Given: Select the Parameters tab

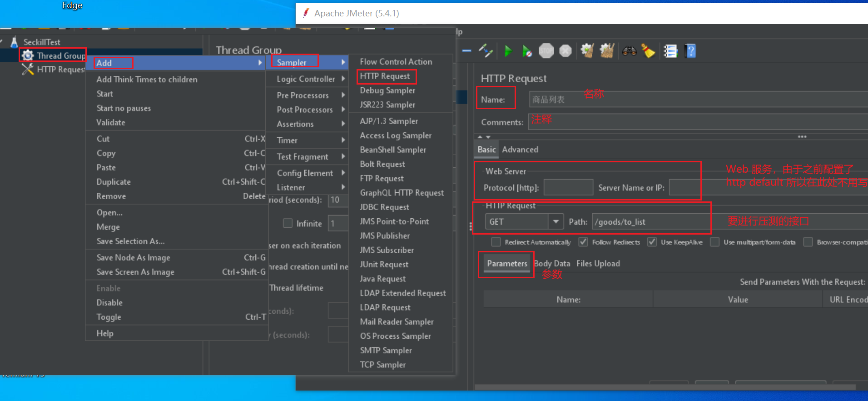Looking at the screenshot, I should 507,263.
